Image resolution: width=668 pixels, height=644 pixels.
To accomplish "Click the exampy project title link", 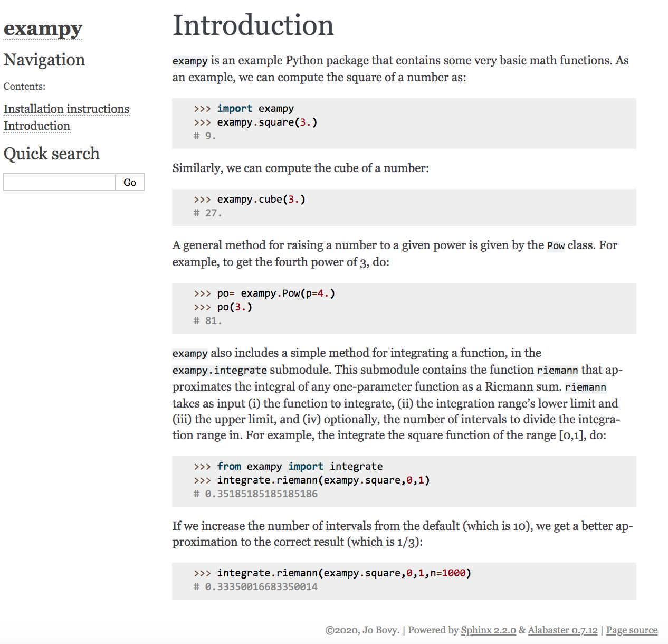I will (x=42, y=29).
